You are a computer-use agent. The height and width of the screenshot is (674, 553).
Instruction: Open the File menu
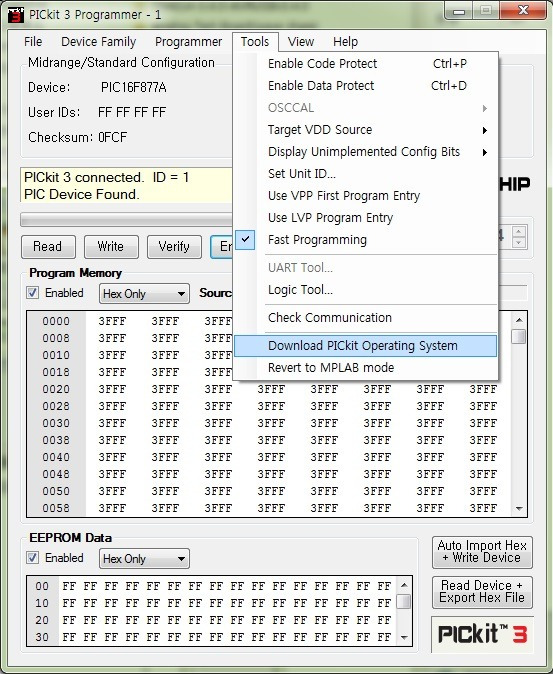point(33,42)
